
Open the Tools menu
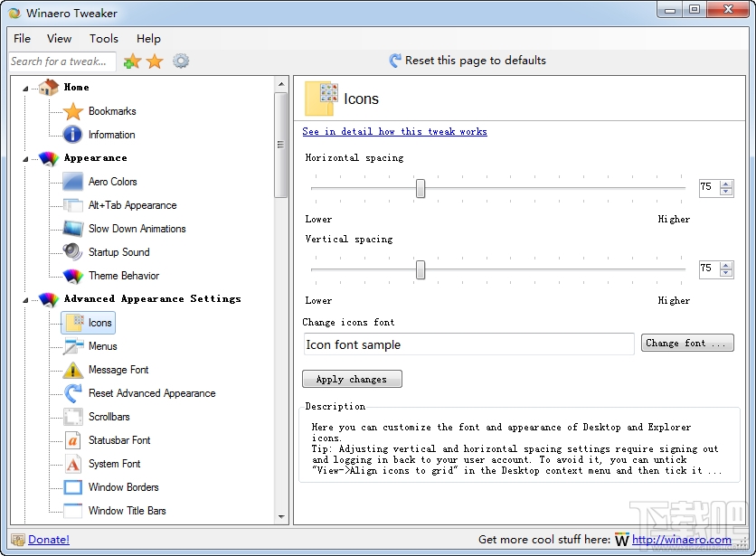coord(104,39)
